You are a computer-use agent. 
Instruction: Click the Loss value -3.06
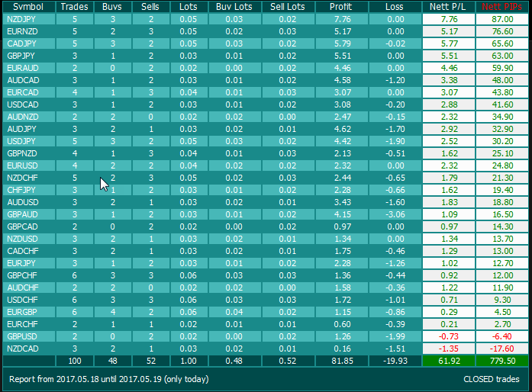click(395, 214)
